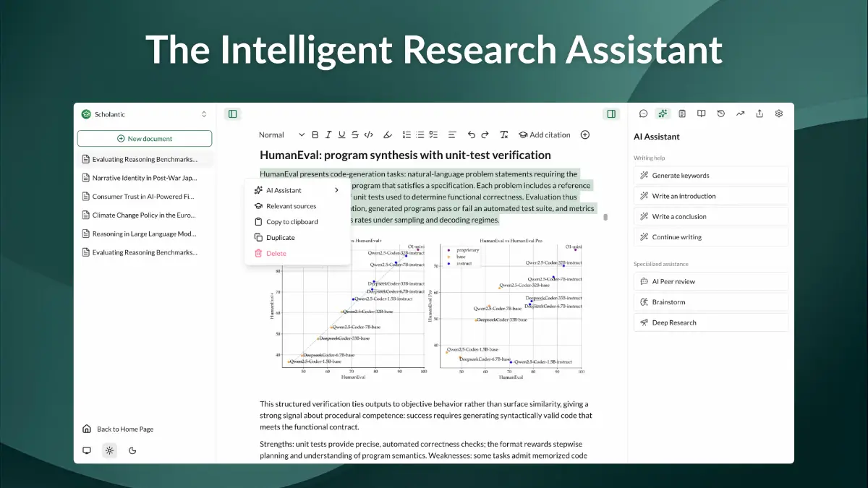Open Consumer Trust in AI-Powered document

(144, 197)
